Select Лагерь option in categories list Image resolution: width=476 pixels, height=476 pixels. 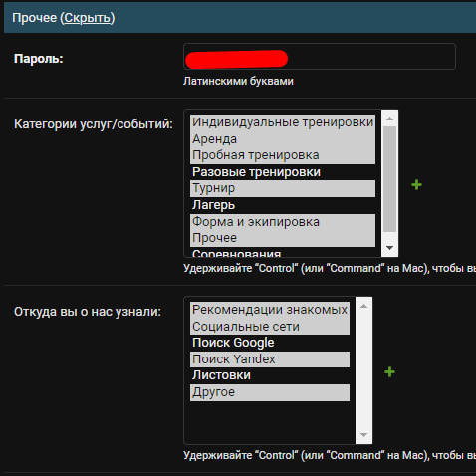(283, 205)
